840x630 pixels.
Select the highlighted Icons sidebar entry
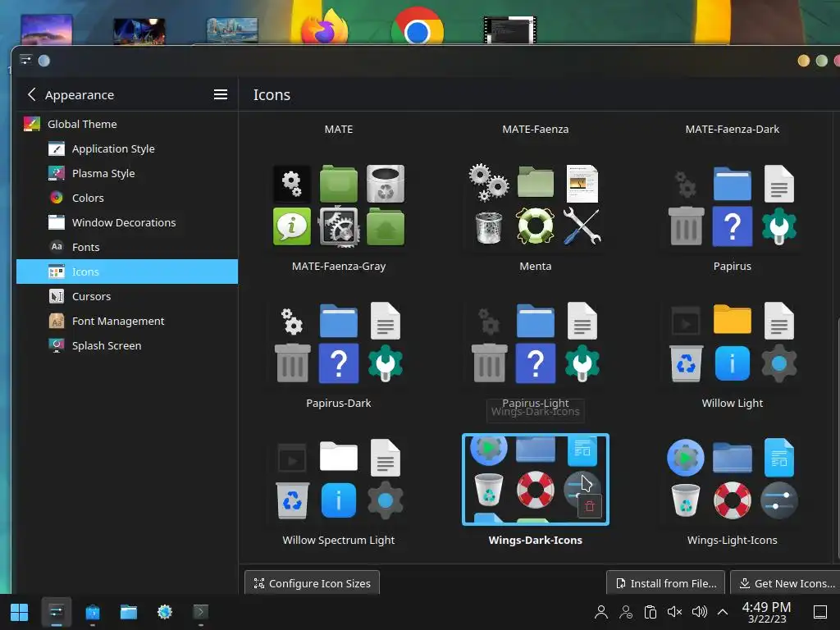coord(127,272)
